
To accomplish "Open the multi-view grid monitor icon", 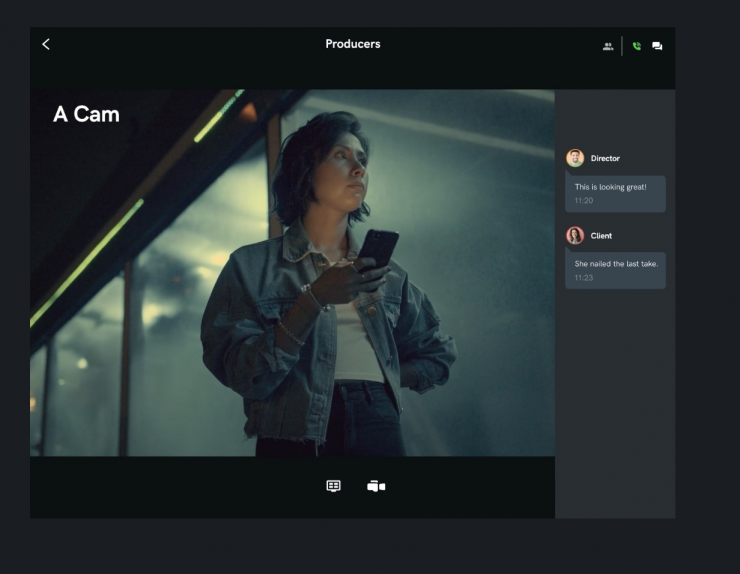I will pos(333,486).
